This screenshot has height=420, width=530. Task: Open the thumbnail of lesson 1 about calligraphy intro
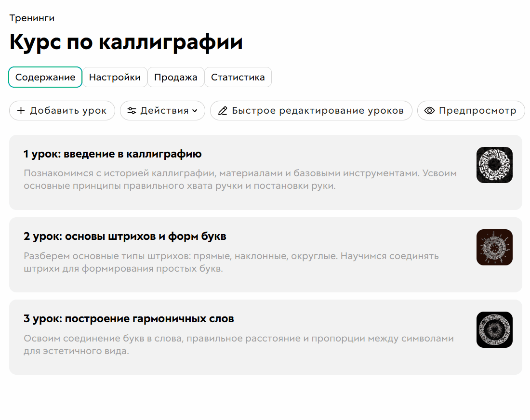494,165
